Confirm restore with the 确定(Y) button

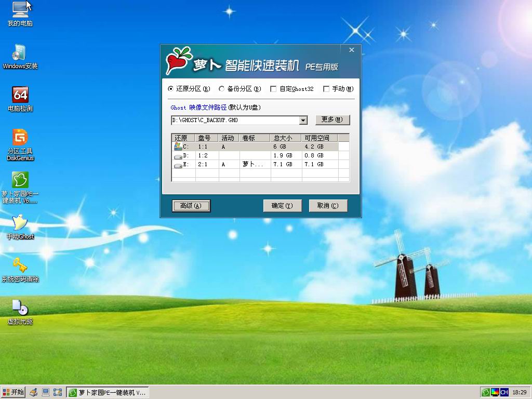click(282, 206)
